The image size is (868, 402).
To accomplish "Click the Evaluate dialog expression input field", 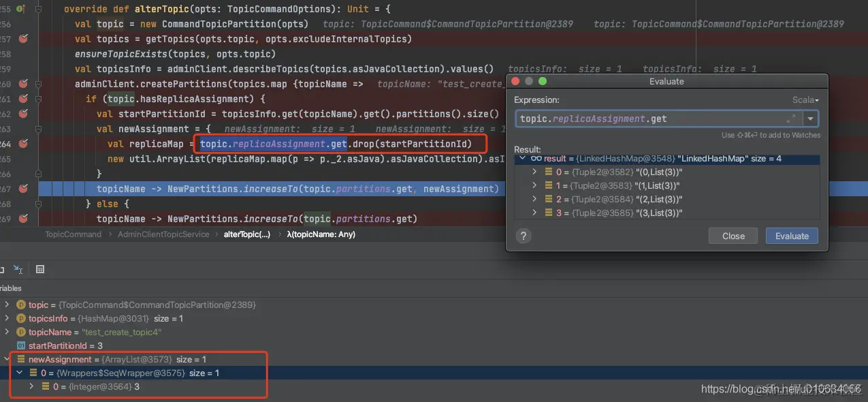I will tap(659, 119).
